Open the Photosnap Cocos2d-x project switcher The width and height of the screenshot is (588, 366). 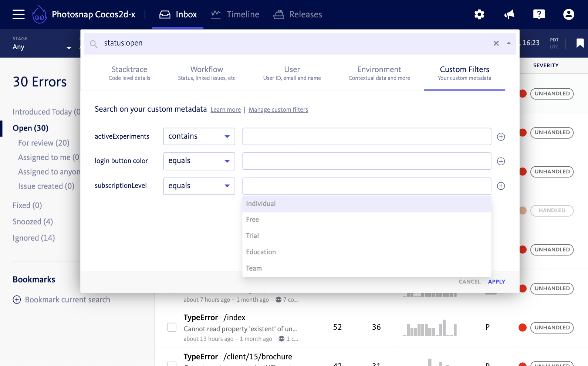(x=94, y=14)
